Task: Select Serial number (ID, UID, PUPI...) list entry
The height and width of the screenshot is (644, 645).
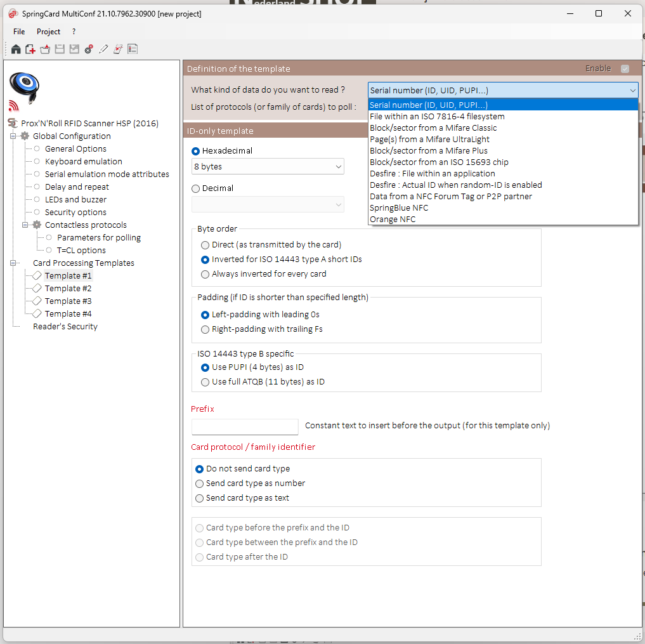Action: tap(503, 105)
